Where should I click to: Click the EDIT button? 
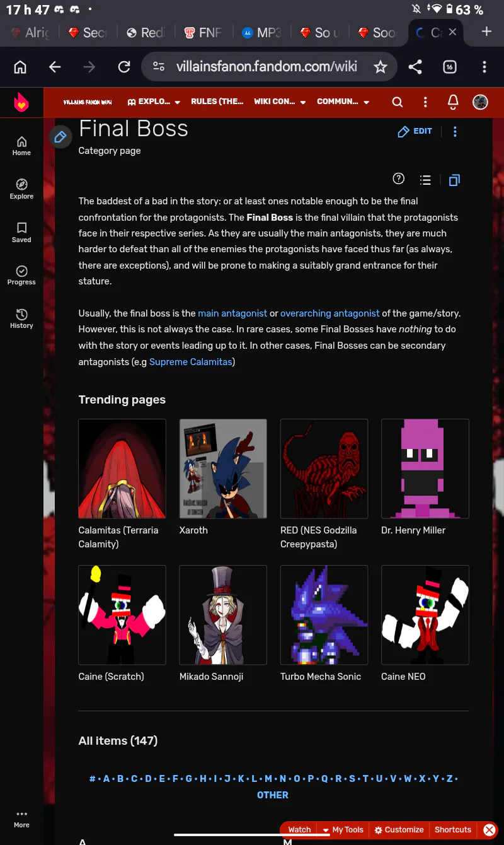(x=415, y=131)
